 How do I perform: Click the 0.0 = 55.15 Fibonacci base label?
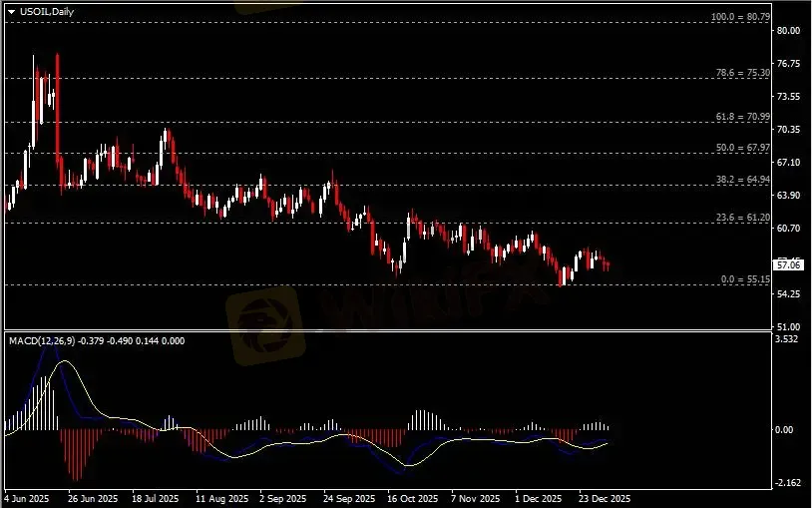coord(744,279)
